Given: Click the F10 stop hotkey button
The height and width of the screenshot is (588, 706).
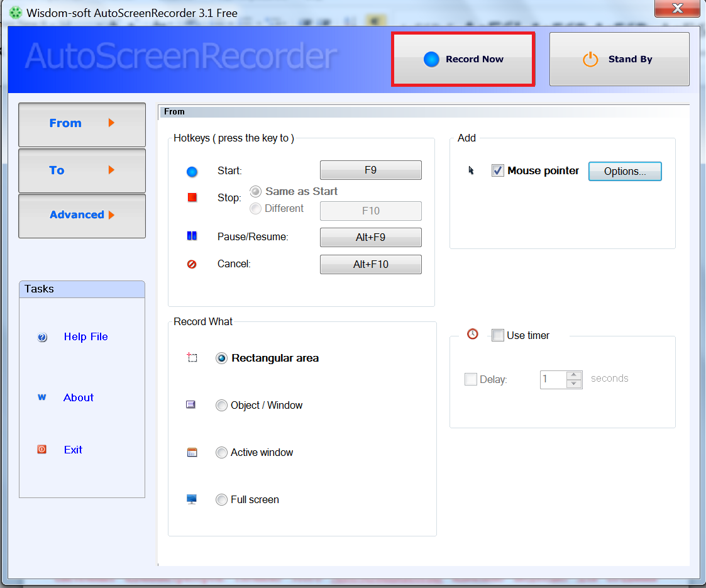Looking at the screenshot, I should pos(370,211).
